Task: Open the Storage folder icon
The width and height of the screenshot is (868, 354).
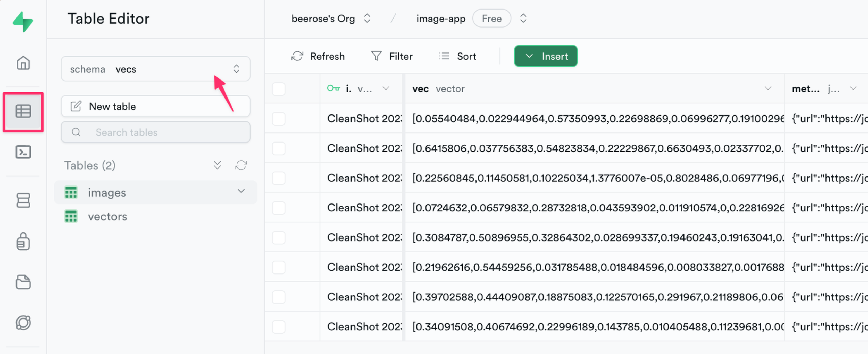Action: [x=23, y=282]
